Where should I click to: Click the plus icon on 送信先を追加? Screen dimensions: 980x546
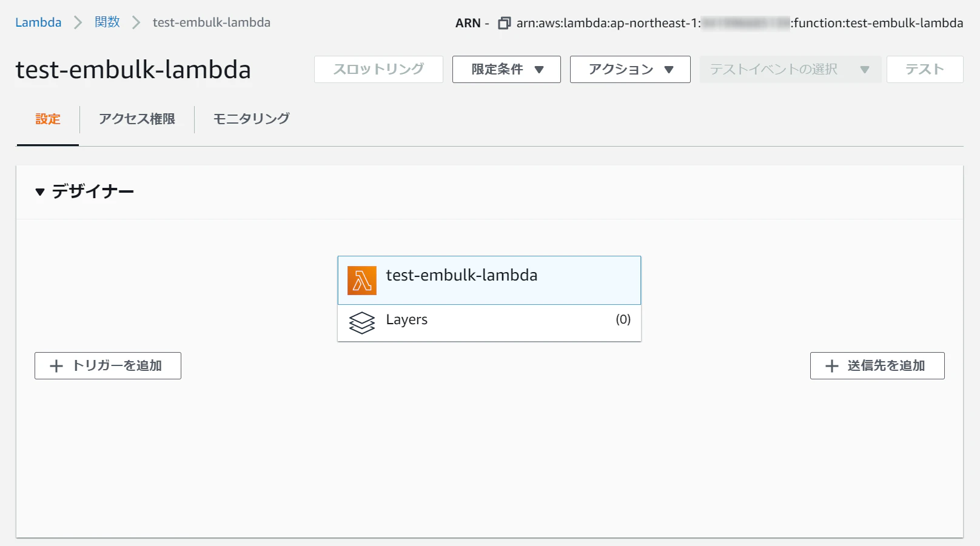click(832, 366)
